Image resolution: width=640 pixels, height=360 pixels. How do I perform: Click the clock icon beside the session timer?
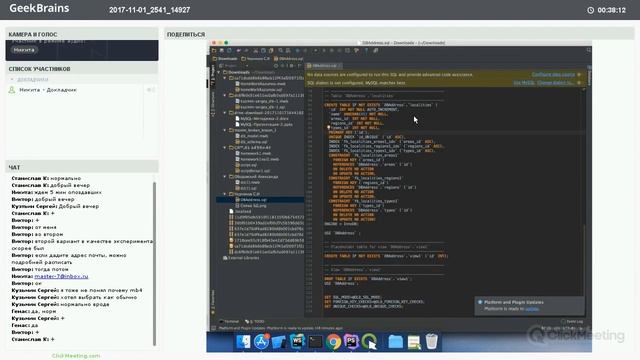click(590, 10)
